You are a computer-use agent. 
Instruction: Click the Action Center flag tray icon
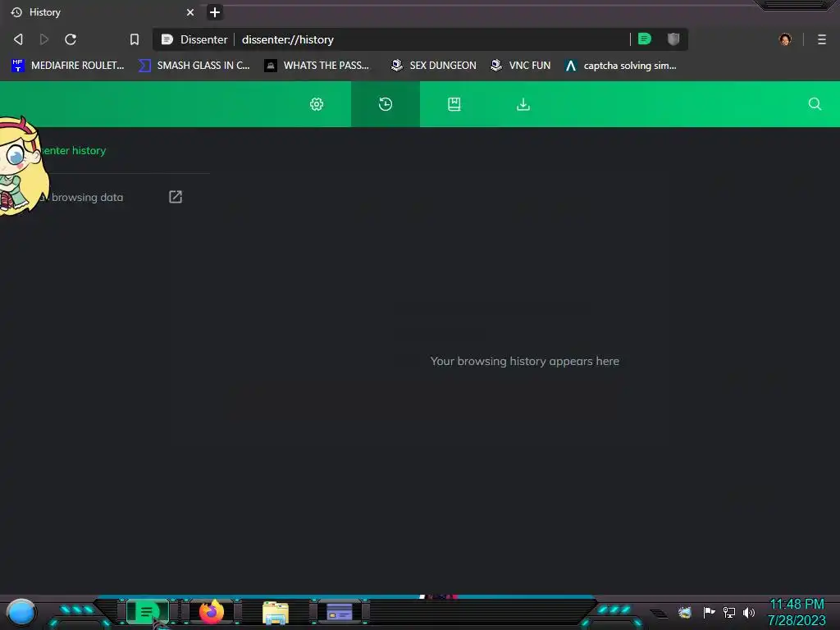pos(710,612)
